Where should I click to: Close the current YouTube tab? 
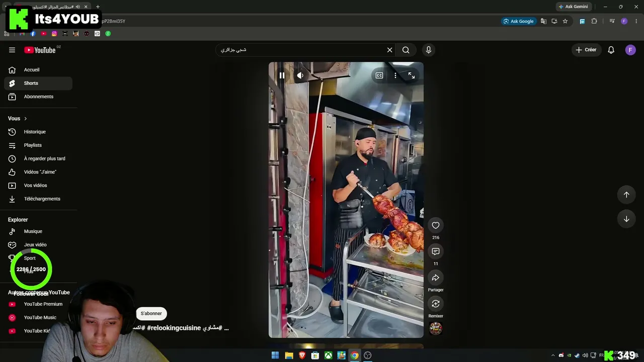point(86,7)
